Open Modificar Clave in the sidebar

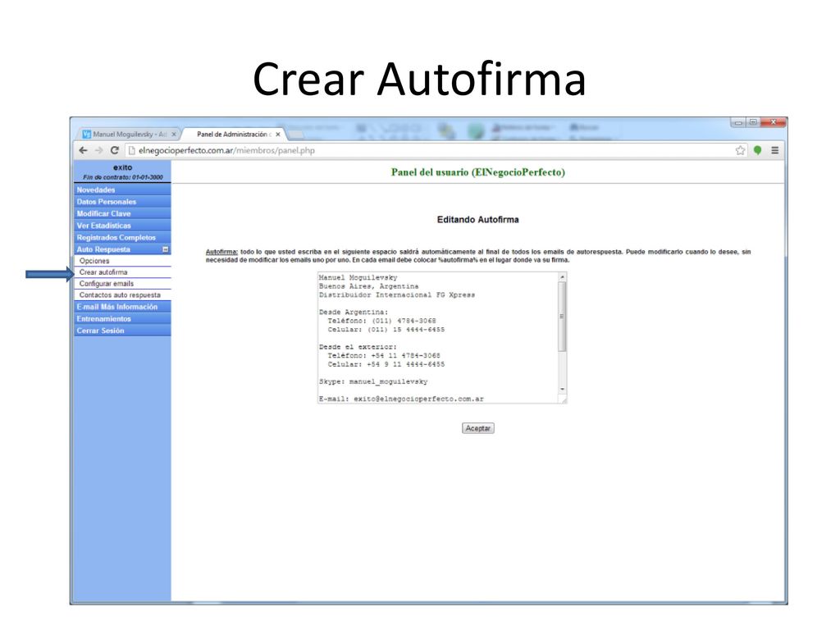[x=122, y=213]
